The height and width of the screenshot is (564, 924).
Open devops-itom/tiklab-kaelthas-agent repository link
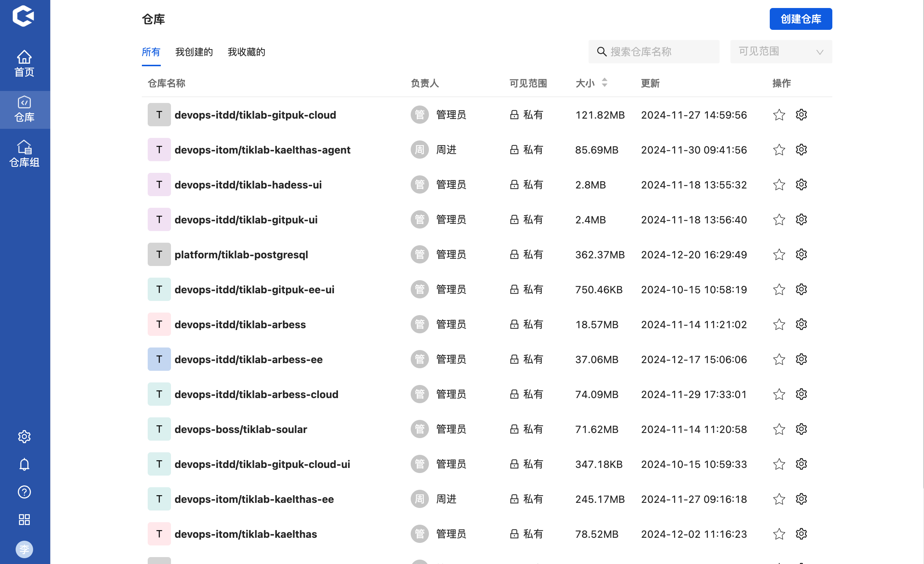(x=263, y=150)
